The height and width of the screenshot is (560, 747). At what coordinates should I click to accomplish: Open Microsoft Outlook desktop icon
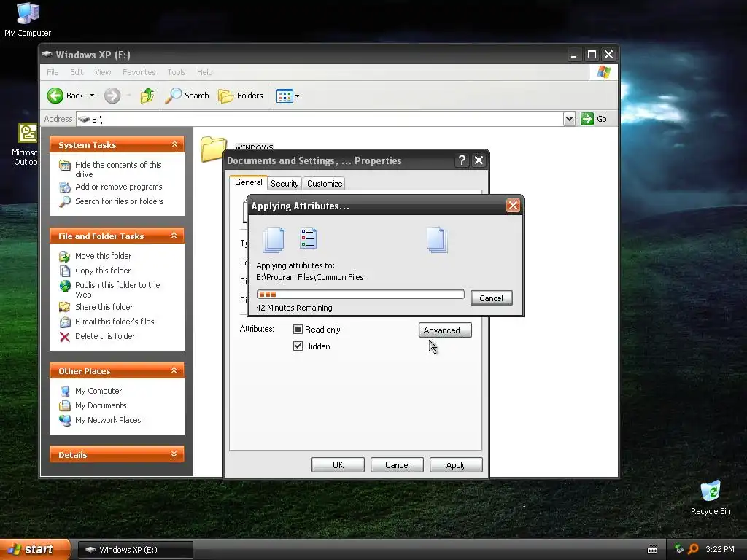(26, 144)
